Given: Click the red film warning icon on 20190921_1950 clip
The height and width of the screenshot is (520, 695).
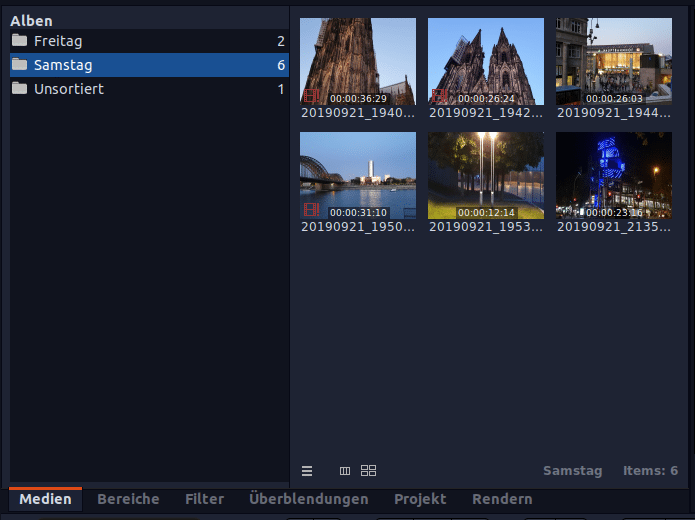Looking at the screenshot, I should pyautogui.click(x=311, y=210).
